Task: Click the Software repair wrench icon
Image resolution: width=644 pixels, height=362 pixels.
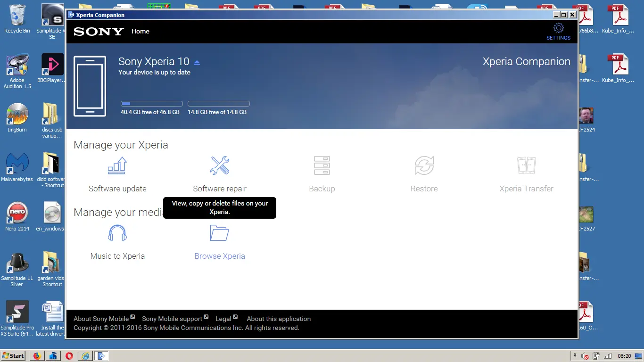Action: tap(220, 166)
